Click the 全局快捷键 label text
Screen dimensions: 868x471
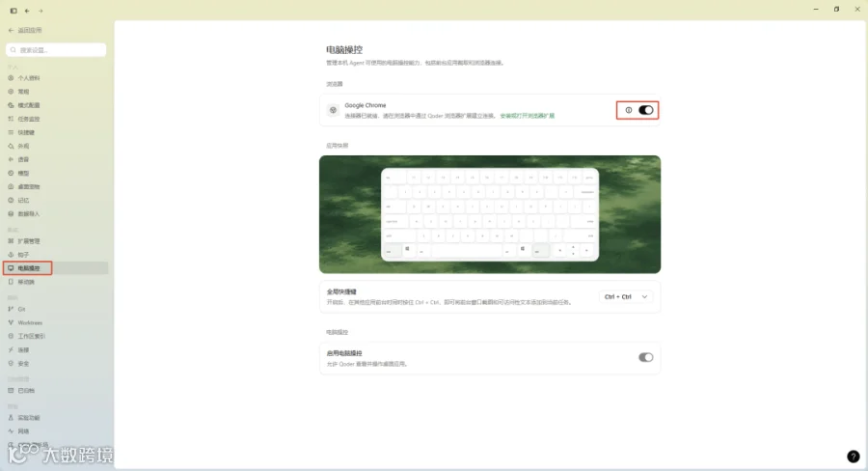click(x=341, y=291)
